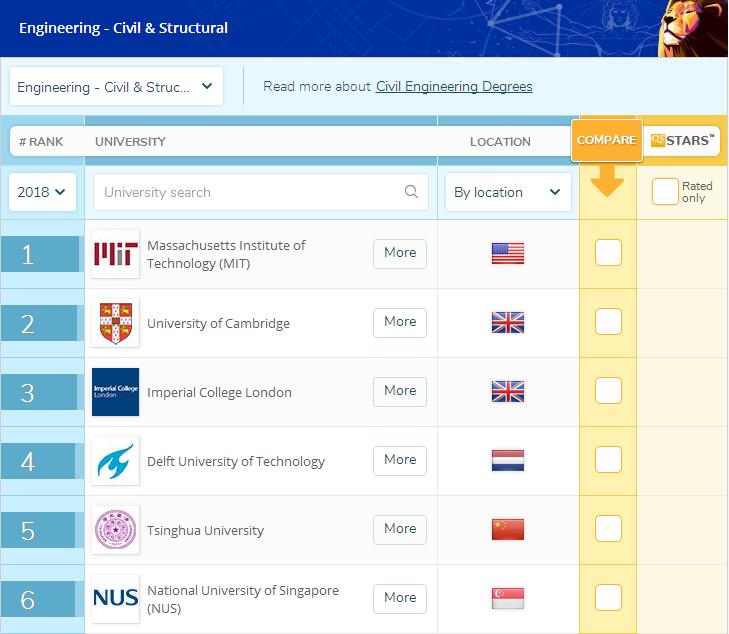Click the University search input field
The height and width of the screenshot is (634, 729).
pos(260,192)
